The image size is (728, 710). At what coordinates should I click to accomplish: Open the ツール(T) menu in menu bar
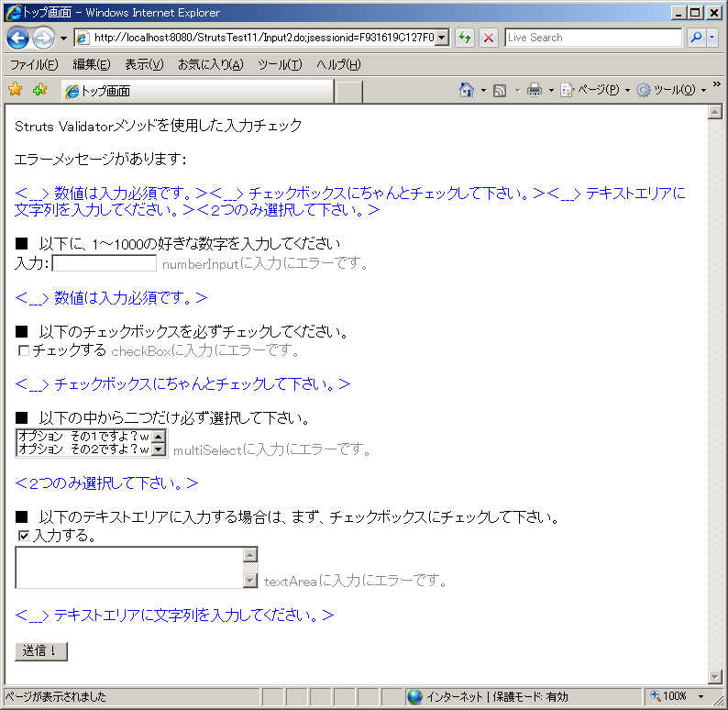pos(280,64)
